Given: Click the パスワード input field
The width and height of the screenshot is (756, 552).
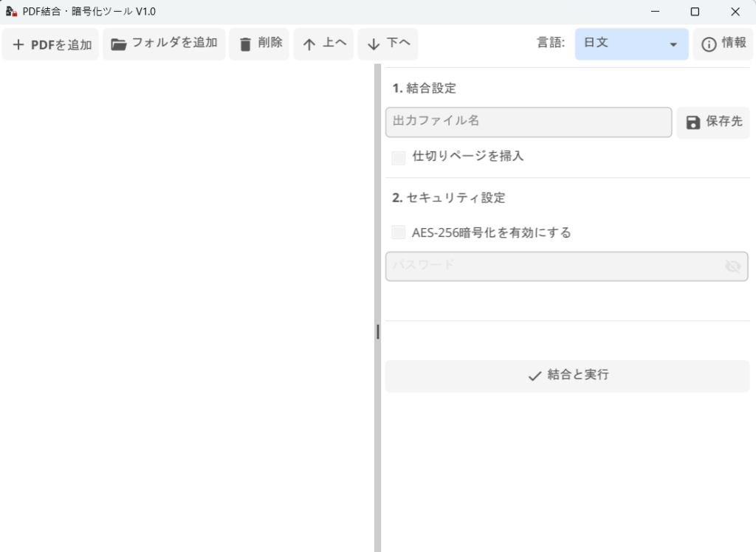Looking at the screenshot, I should (554, 266).
